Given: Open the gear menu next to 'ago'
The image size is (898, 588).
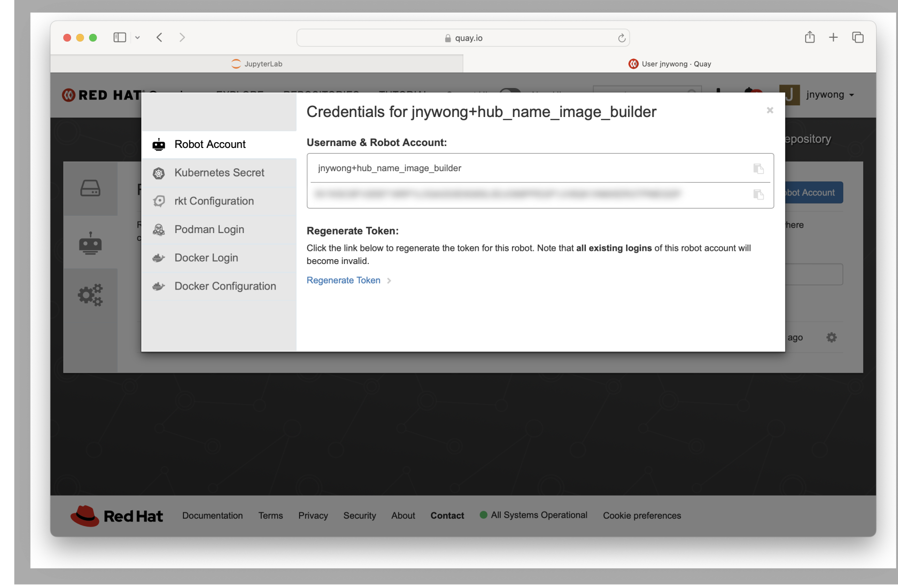Looking at the screenshot, I should (x=831, y=337).
